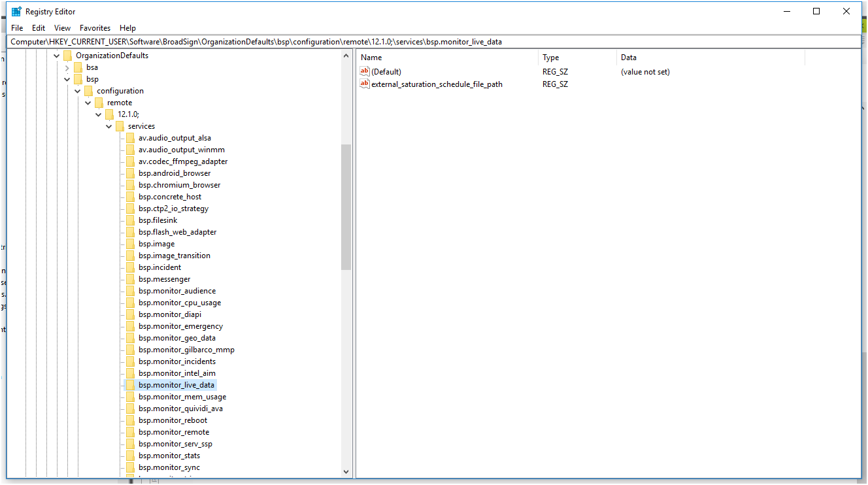Collapse the configuration node chevron
This screenshot has width=868, height=485.
point(78,91)
